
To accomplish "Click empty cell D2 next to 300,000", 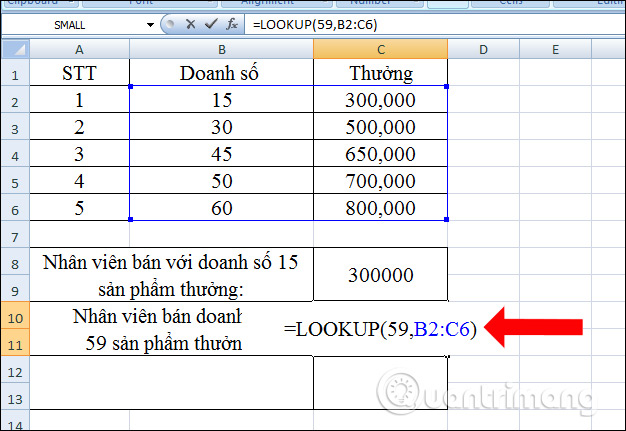I will (483, 99).
